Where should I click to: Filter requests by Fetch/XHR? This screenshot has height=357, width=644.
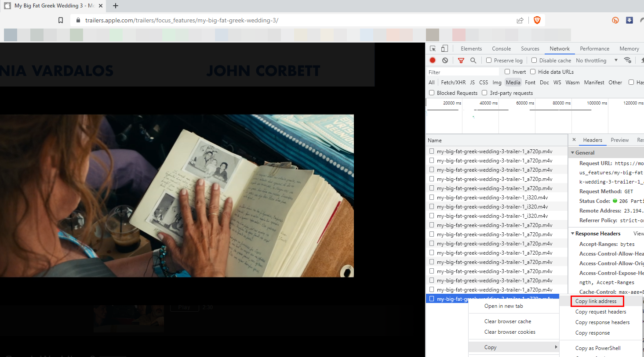tap(453, 83)
